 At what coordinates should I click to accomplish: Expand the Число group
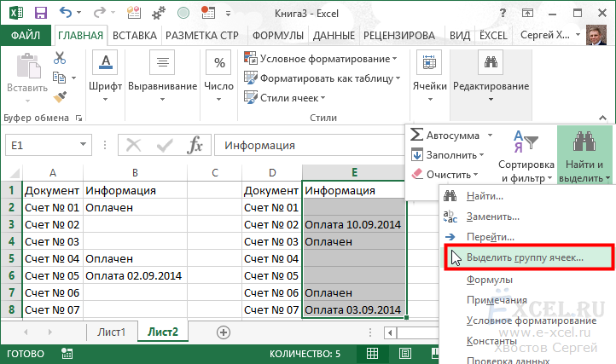tap(218, 76)
